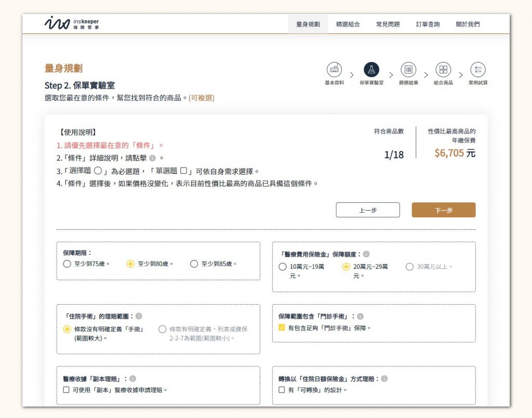The height and width of the screenshot is (418, 532).
Task: Open the 量身規劃 nav tab
Action: [308, 24]
